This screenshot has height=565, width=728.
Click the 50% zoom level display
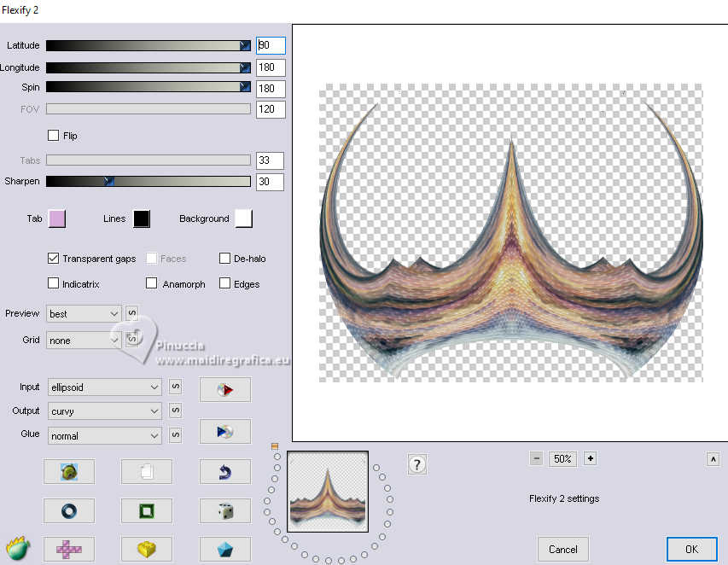562,458
